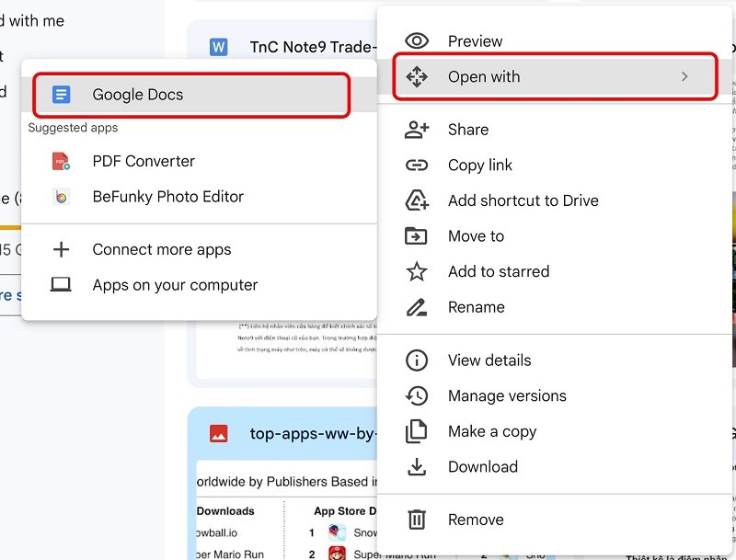Click the Copy link chain icon

coord(417,166)
